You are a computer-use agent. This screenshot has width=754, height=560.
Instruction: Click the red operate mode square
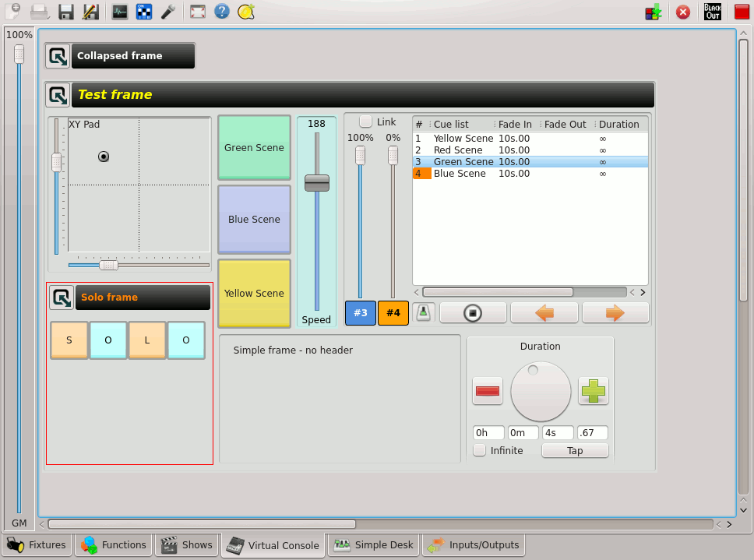[742, 12]
